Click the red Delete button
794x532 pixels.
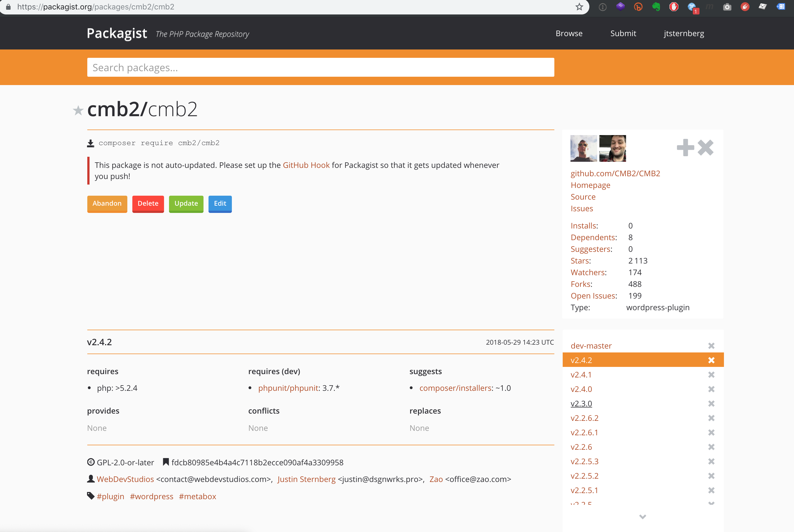pos(148,204)
